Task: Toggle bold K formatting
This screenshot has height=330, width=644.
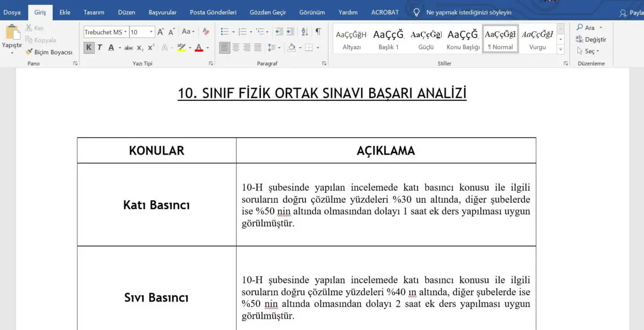Action: pyautogui.click(x=89, y=48)
